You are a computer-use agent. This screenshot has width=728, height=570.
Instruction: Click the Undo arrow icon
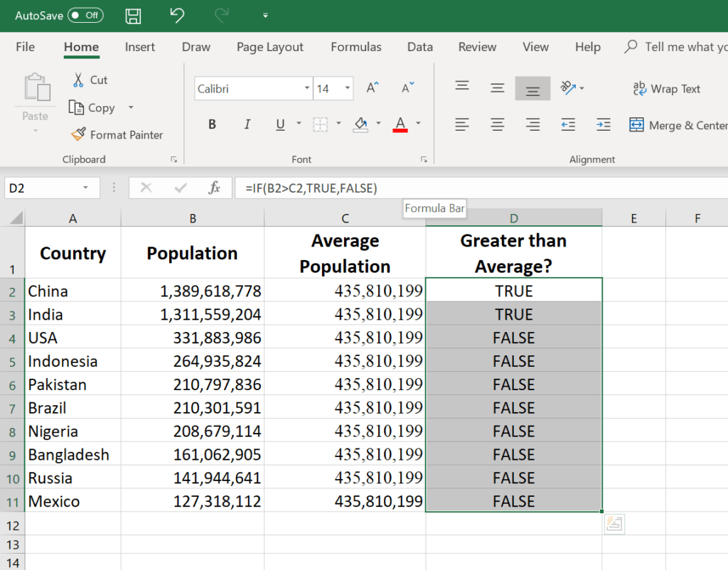178,15
